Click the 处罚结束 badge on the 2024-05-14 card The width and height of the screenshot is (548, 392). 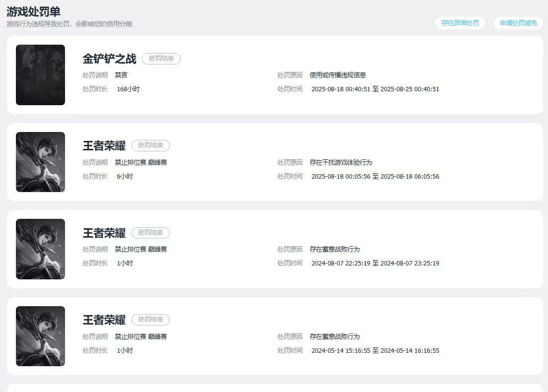point(150,320)
